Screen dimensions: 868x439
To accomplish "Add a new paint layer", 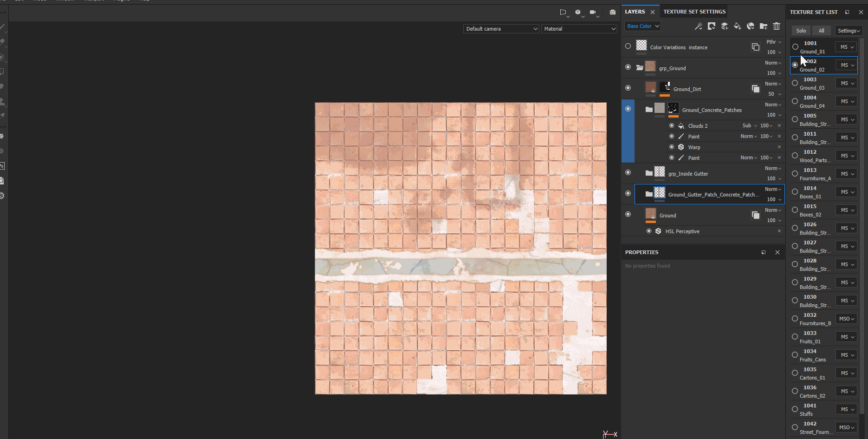I will [x=724, y=26].
